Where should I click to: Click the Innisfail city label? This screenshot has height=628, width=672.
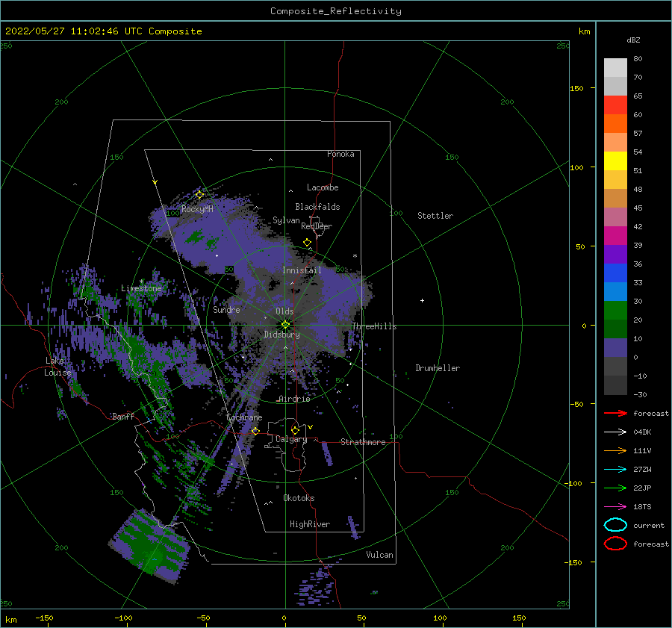pyautogui.click(x=302, y=270)
